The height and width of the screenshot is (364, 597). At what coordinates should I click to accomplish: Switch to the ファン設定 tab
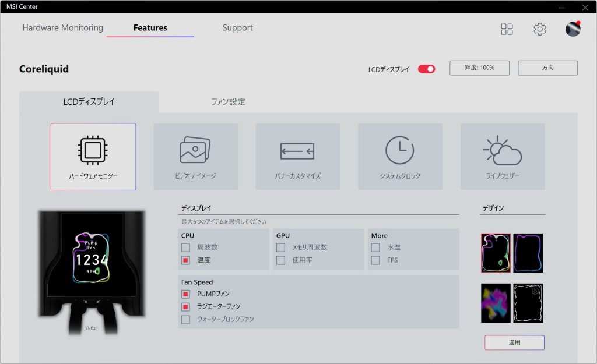click(228, 102)
